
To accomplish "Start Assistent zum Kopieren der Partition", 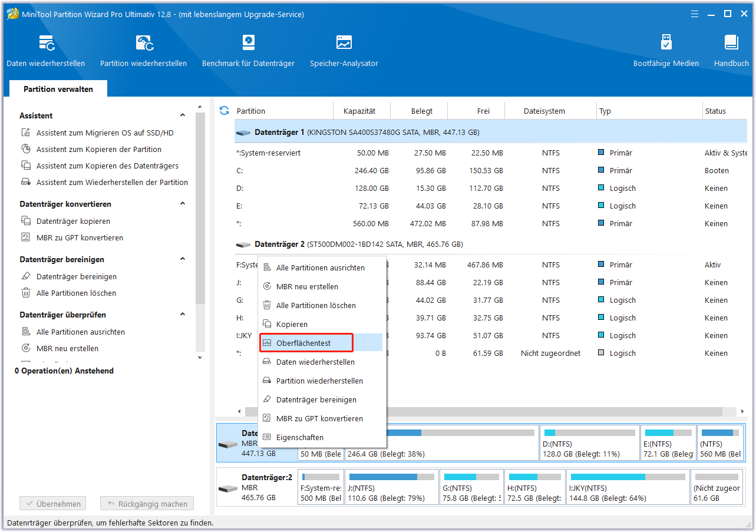I will [98, 150].
